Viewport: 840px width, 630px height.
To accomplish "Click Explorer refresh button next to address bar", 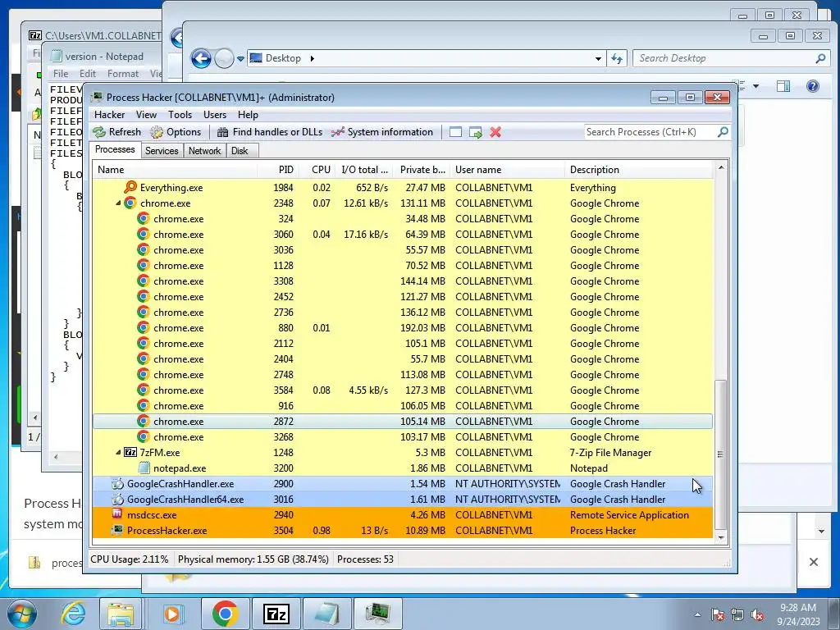I will coord(617,58).
